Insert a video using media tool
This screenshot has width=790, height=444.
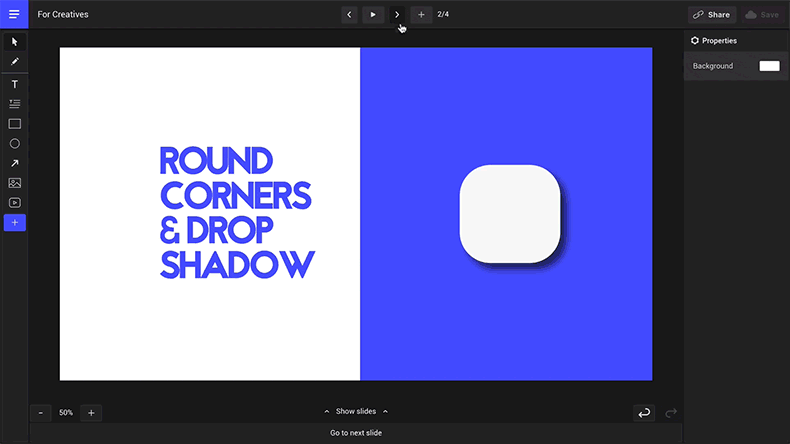(14, 203)
